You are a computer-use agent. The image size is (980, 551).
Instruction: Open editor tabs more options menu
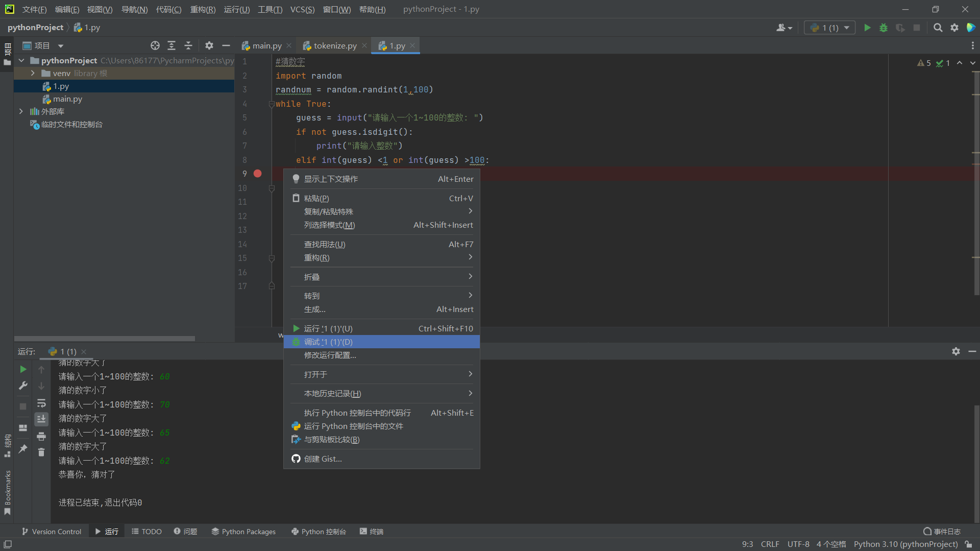[973, 45]
